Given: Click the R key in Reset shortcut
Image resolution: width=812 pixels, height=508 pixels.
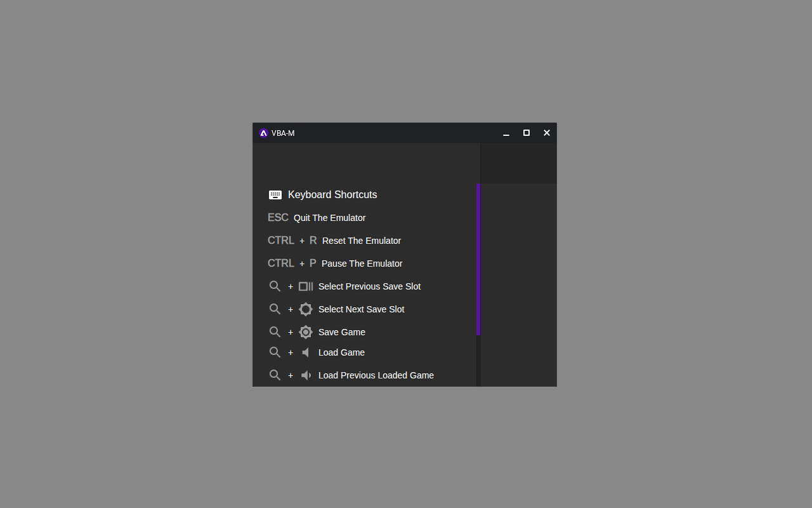Looking at the screenshot, I should pos(313,241).
